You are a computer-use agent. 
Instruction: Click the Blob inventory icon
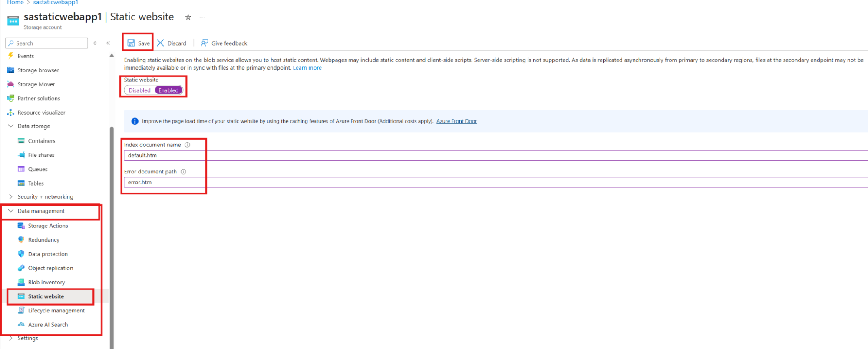(x=21, y=282)
